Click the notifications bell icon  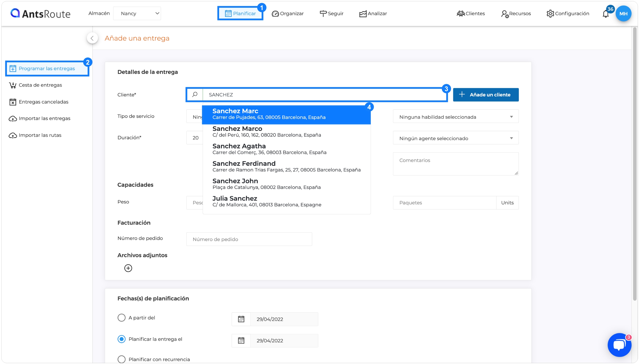[606, 14]
